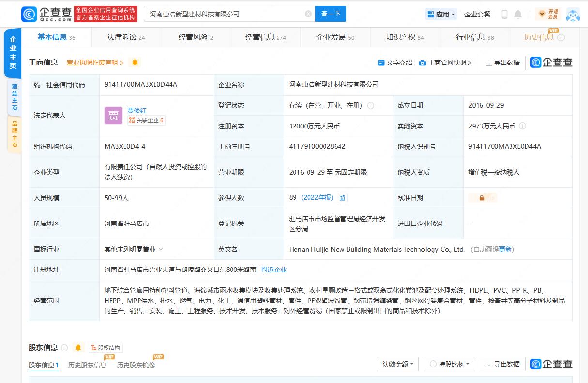588x383 pixels.
Task: Open the 持股比例 dropdown
Action: (x=449, y=364)
